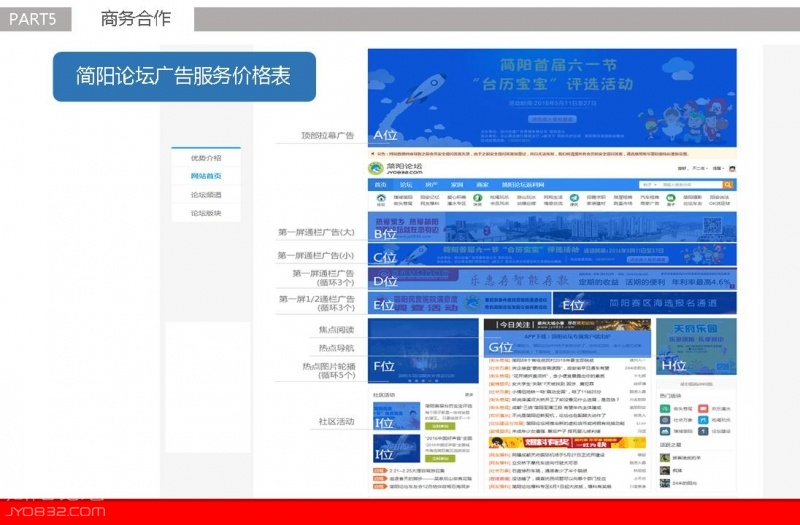
Task: Click the first avatar under 活跃之星
Action: point(664,458)
